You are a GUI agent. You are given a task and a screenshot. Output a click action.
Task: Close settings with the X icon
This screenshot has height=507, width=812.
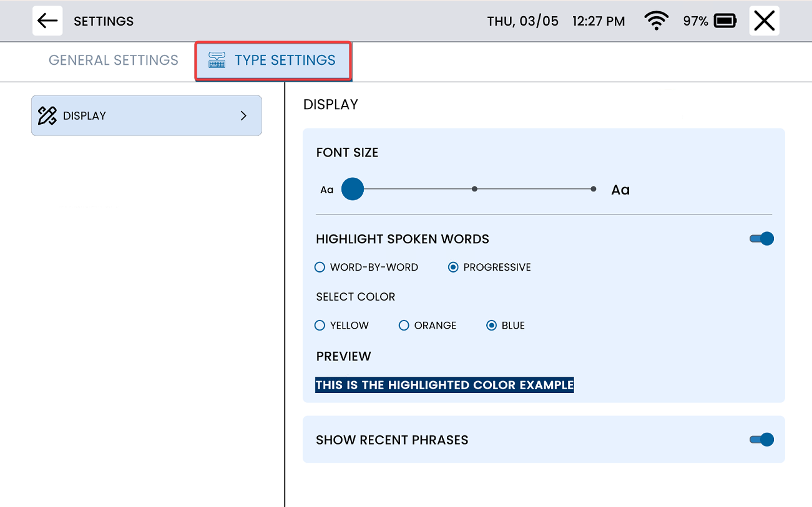click(x=764, y=21)
